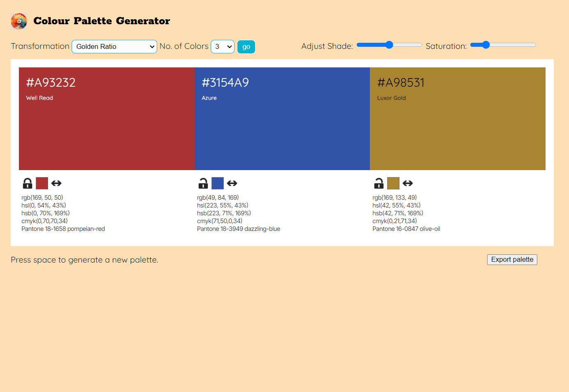Click the swap arrows under Well Read
Image resolution: width=569 pixels, height=392 pixels.
point(56,183)
